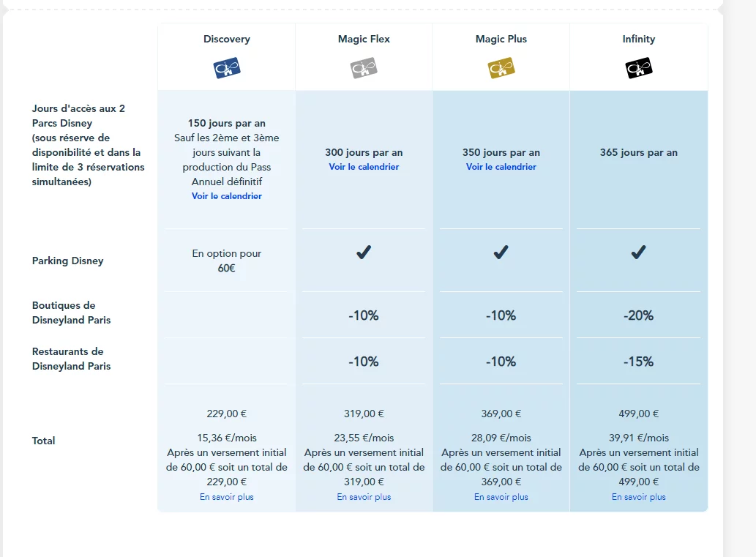Click the gold Magic Plus pass icon
756x557 pixels.
coord(501,67)
